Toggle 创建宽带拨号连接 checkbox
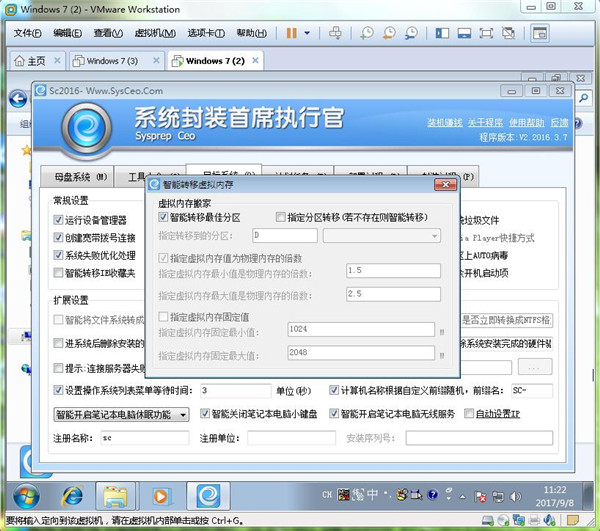Screen dimensions: 600x531 point(58,237)
